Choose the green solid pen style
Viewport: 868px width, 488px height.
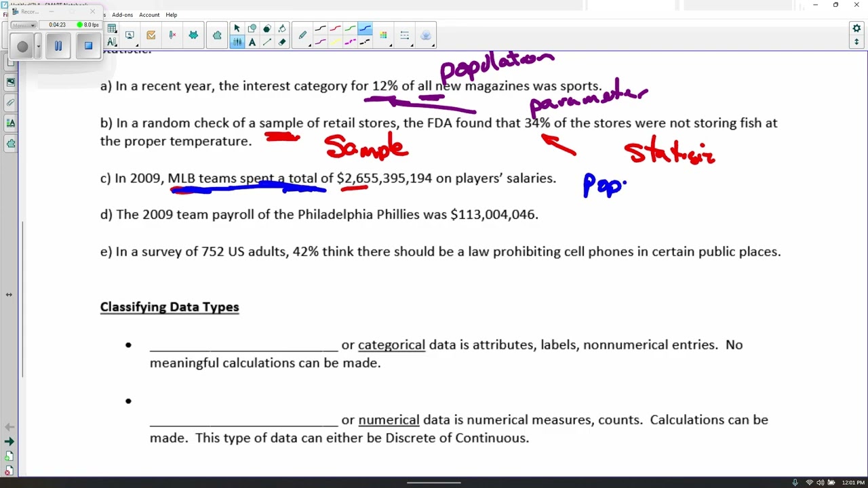coord(351,28)
